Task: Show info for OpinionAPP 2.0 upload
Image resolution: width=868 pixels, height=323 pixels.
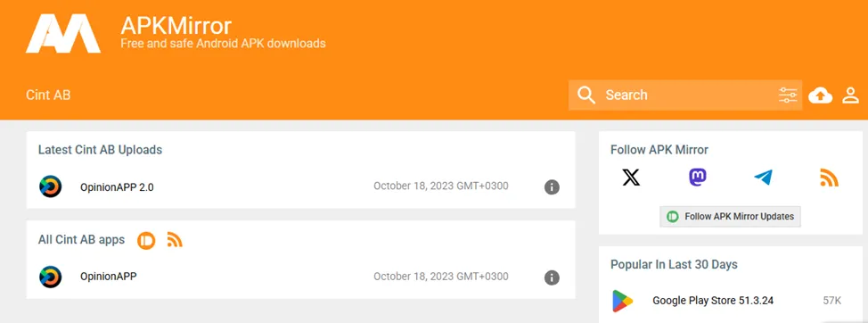Action: 552,187
